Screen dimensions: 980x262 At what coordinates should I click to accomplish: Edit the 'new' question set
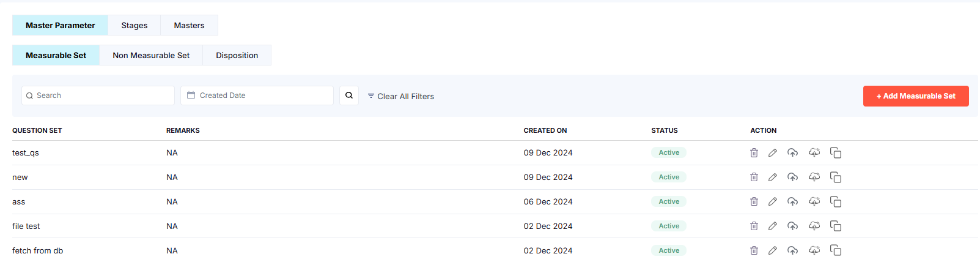pyautogui.click(x=773, y=178)
